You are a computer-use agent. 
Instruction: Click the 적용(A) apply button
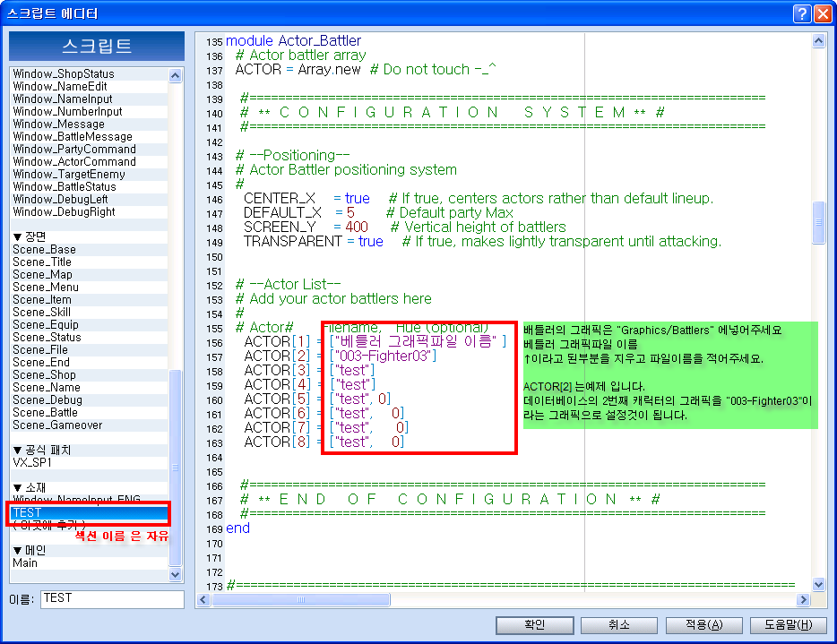coord(704,625)
